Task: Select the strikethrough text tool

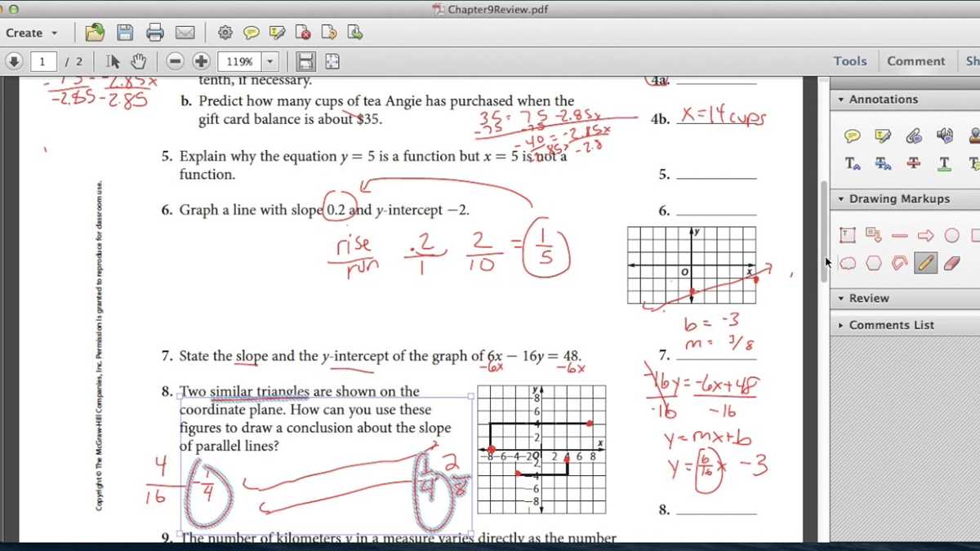Action: (914, 163)
